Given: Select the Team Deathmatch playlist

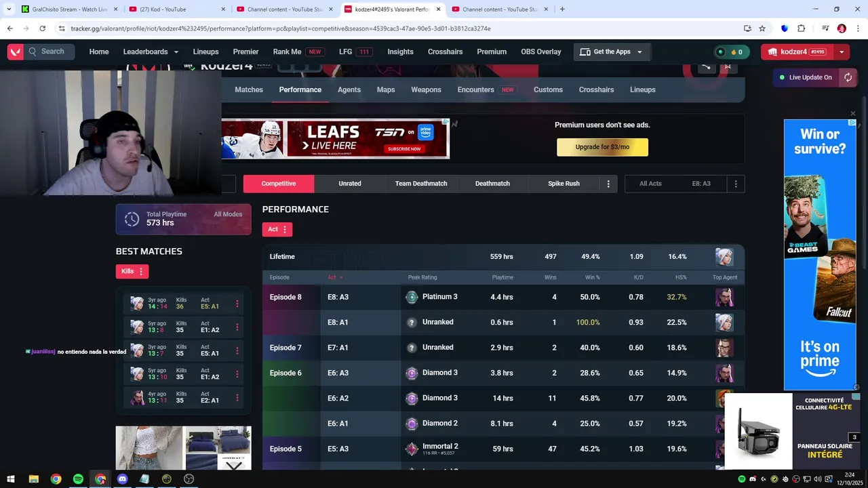Looking at the screenshot, I should click(421, 184).
